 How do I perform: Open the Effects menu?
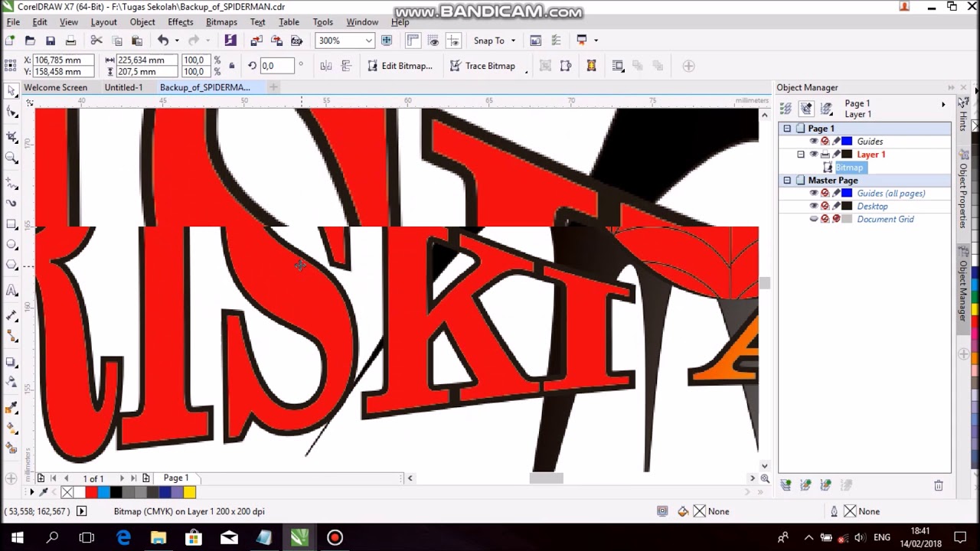click(181, 22)
